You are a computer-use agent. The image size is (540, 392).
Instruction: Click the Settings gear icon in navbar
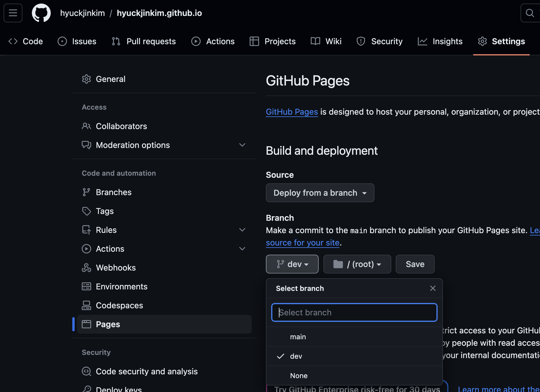pos(482,41)
